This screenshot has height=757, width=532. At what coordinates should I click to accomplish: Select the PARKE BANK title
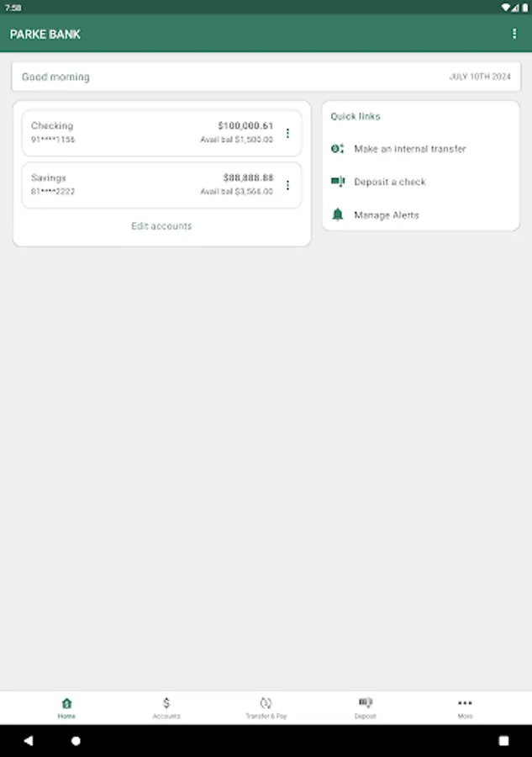(x=45, y=34)
